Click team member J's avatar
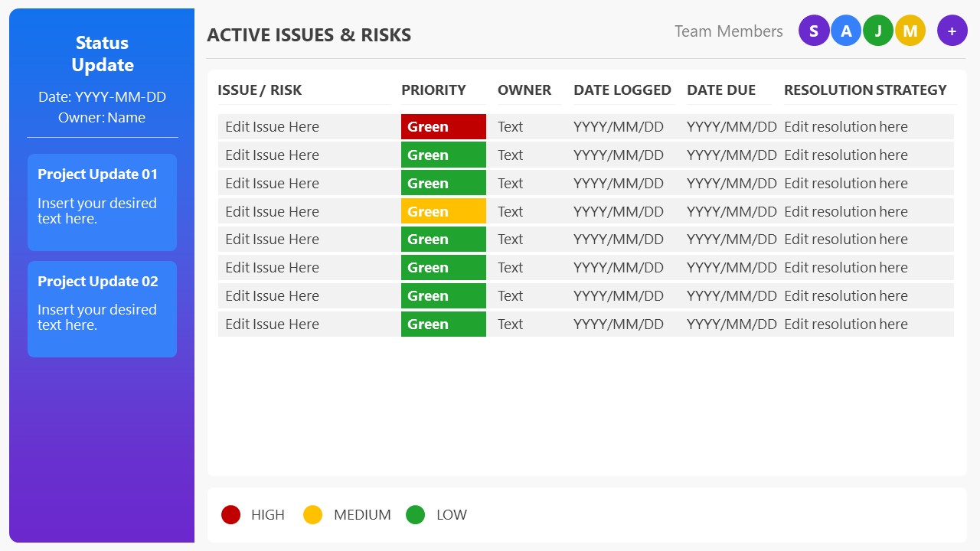 pyautogui.click(x=878, y=31)
